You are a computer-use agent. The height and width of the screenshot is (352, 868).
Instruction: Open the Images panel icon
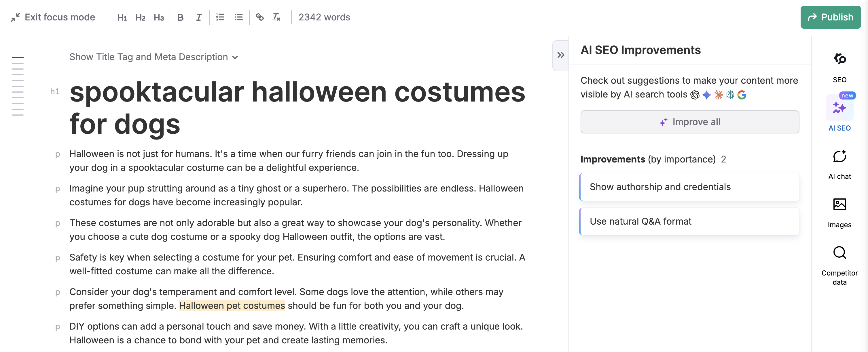click(839, 204)
